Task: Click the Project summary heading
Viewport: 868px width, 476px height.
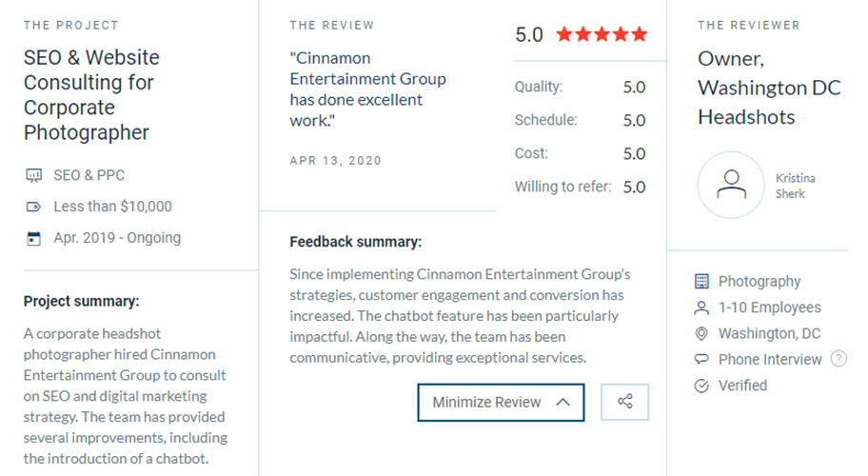Action: [81, 301]
